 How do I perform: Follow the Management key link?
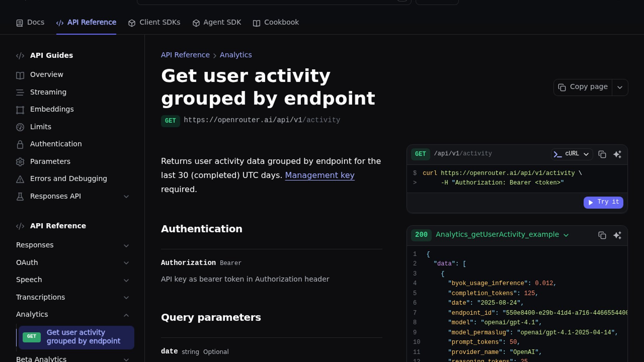[x=320, y=175]
